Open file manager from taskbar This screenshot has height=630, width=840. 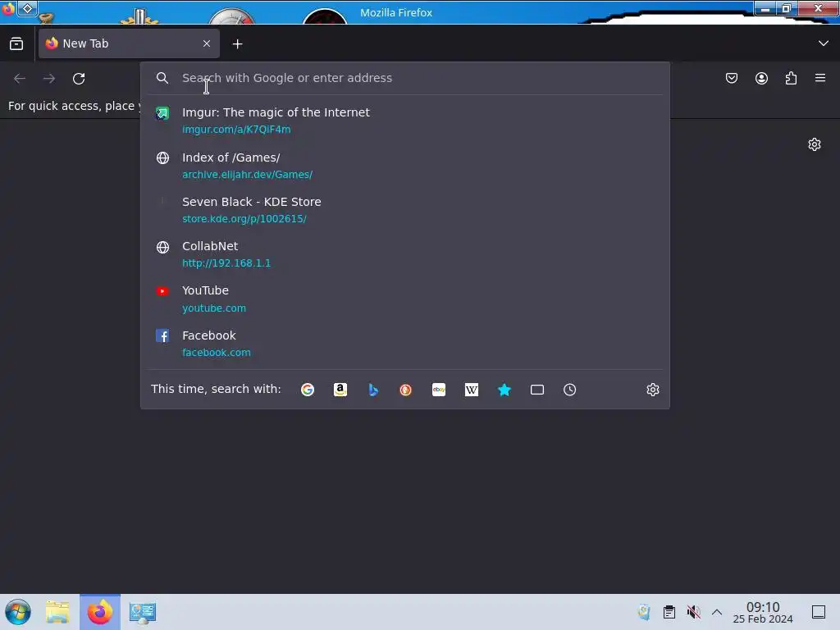[57, 612]
